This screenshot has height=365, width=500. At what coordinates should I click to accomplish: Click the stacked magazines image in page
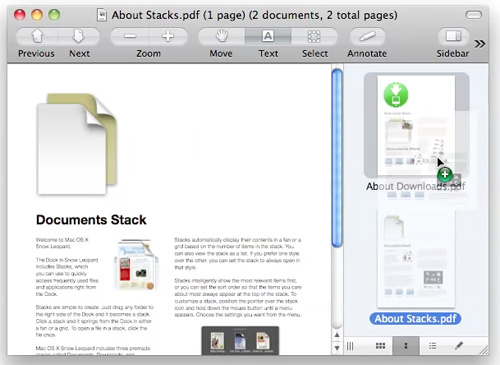point(136,264)
